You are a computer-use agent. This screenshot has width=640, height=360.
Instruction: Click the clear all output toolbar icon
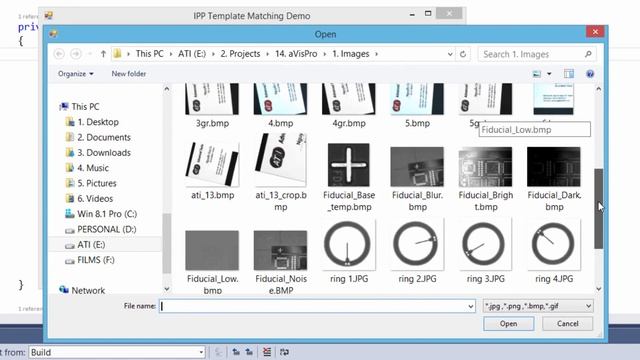pyautogui.click(x=267, y=352)
